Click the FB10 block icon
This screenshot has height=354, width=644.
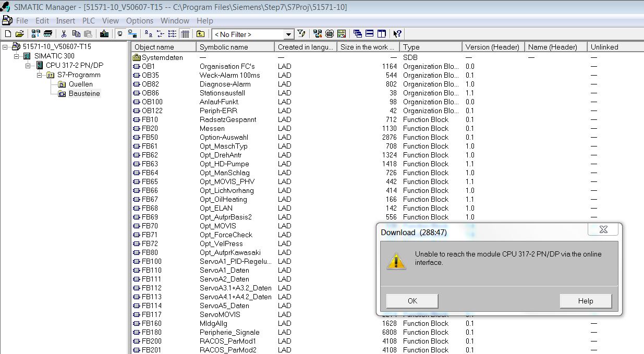pos(137,119)
